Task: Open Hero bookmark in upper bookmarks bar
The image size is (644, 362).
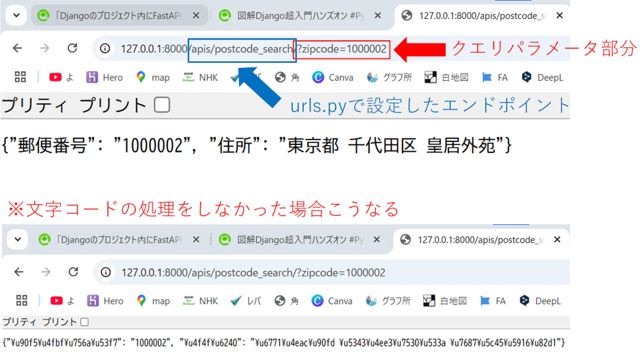Action: [104, 77]
